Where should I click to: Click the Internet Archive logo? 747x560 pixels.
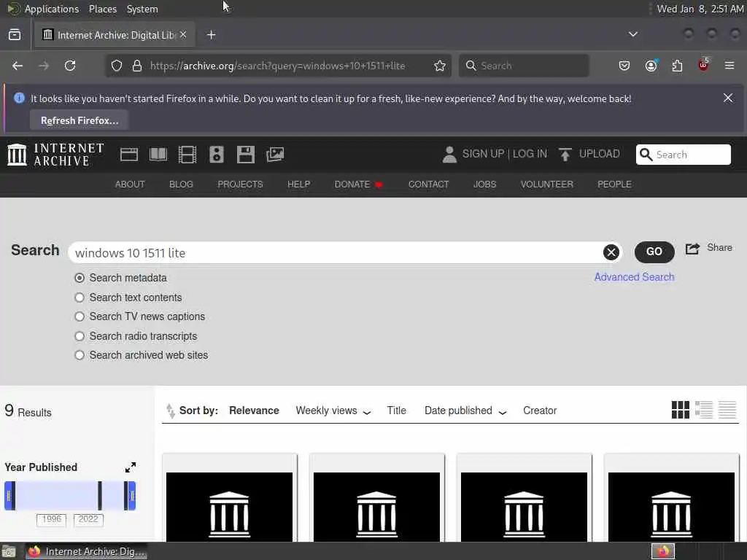pos(55,155)
